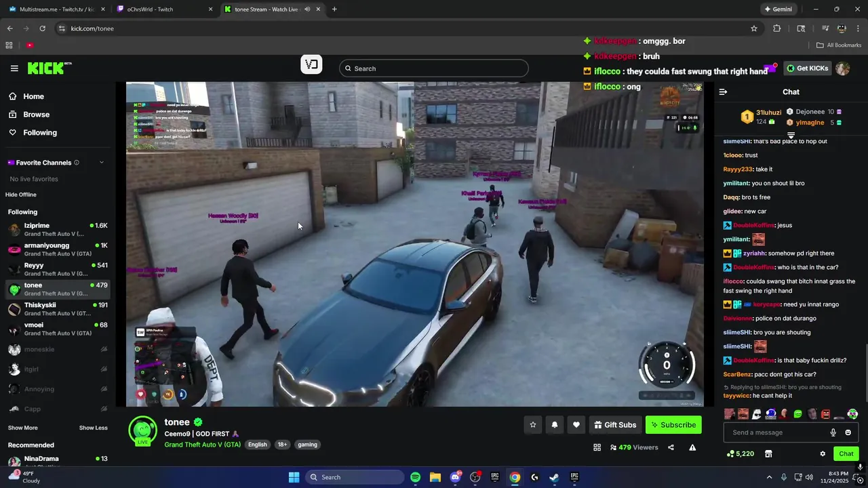Open the emoji picker in the message box

click(x=848, y=432)
